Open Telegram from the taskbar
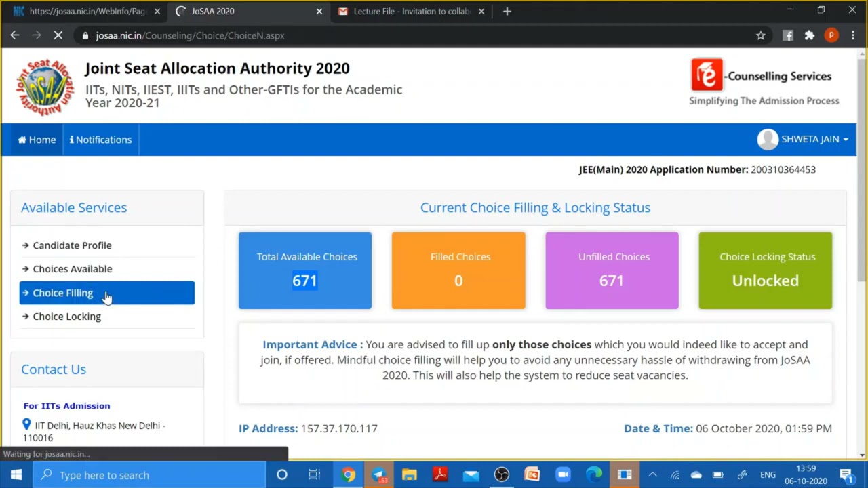The height and width of the screenshot is (488, 868). tap(378, 475)
